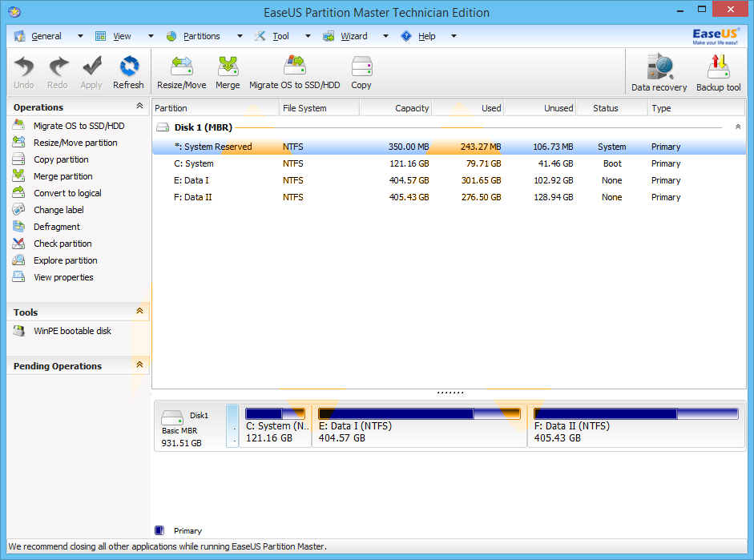
Task: Select the E: Data I partition row
Action: (x=450, y=180)
